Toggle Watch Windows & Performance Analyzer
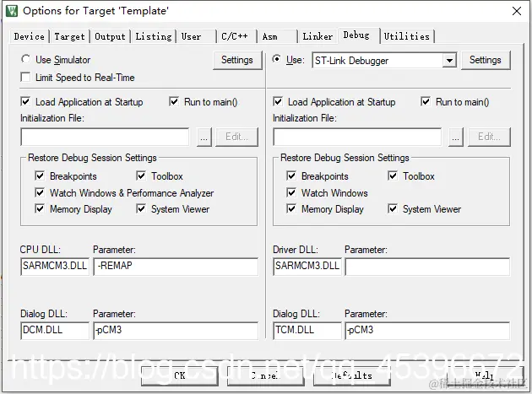This screenshot has height=394, width=532. 40,192
